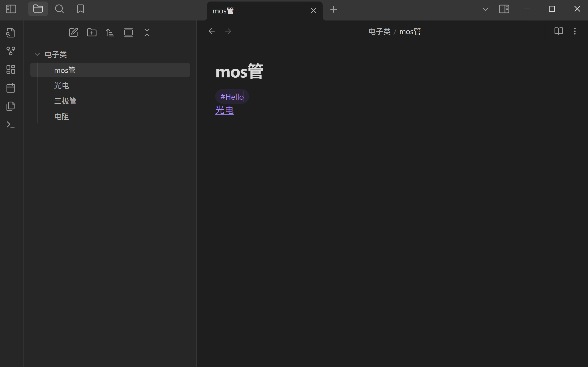This screenshot has height=367, width=588.
Task: Open tab list dropdown arrow
Action: tap(485, 9)
